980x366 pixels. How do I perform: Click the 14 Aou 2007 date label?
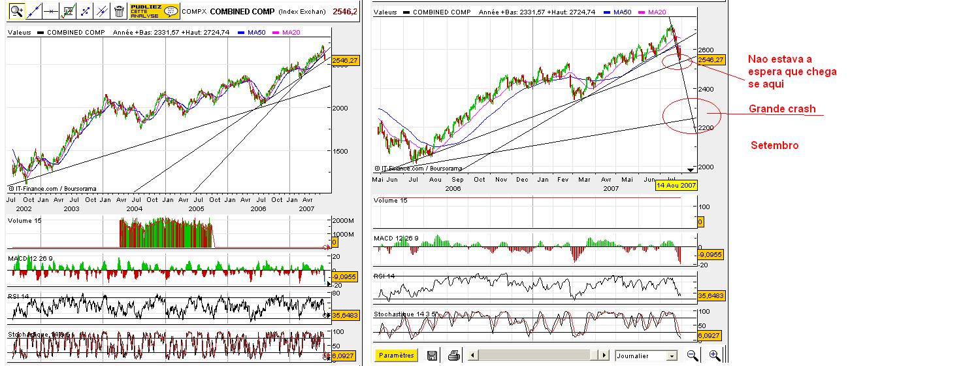click(676, 185)
